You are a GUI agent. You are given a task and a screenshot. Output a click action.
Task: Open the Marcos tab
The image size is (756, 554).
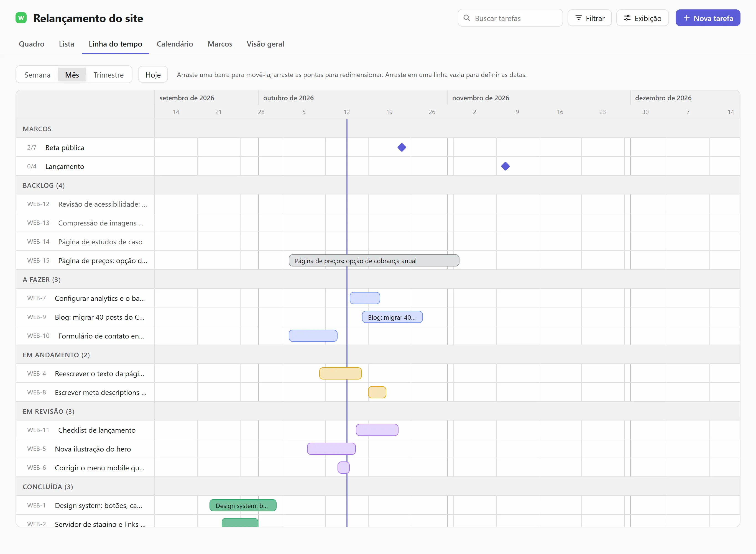[220, 44]
